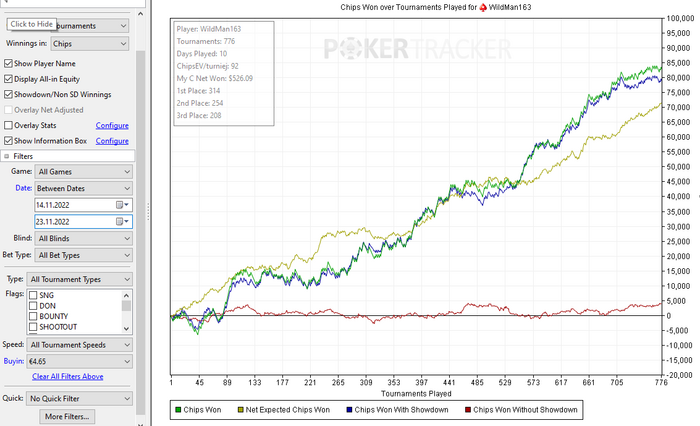The height and width of the screenshot is (426, 700).
Task: Click the Chips Won Without Showdown legend label
Action: pyautogui.click(x=525, y=409)
